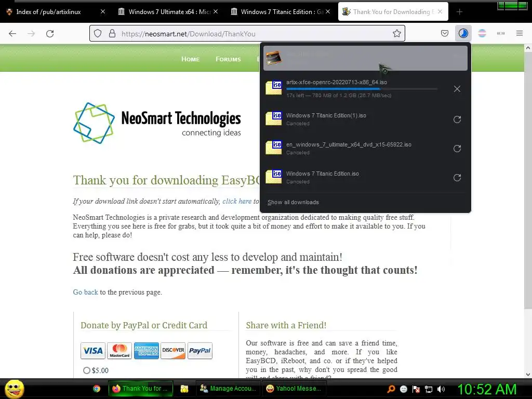The image size is (532, 399).
Task: Save page to Pocket icon
Action: click(445, 34)
